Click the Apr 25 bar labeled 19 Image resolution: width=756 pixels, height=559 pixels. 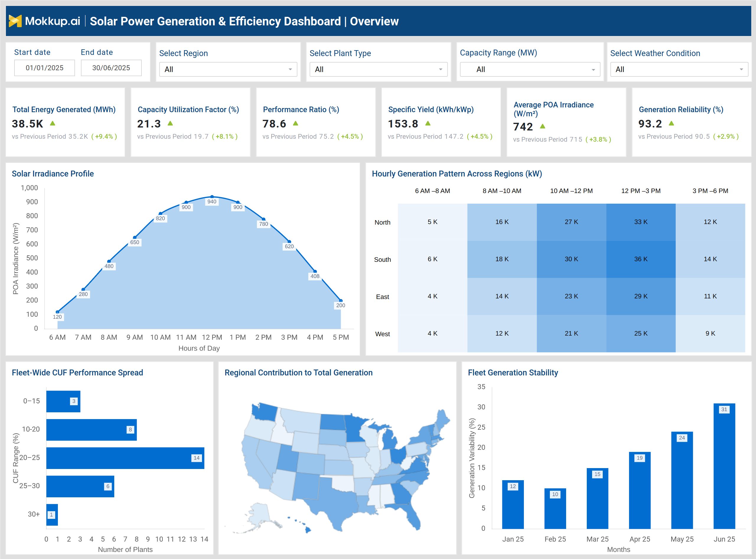click(x=640, y=490)
